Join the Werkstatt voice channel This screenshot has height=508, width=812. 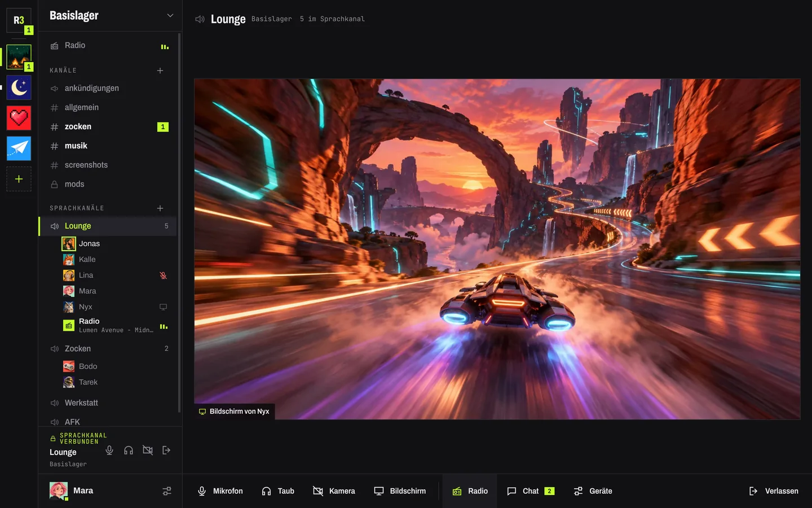pos(108,403)
